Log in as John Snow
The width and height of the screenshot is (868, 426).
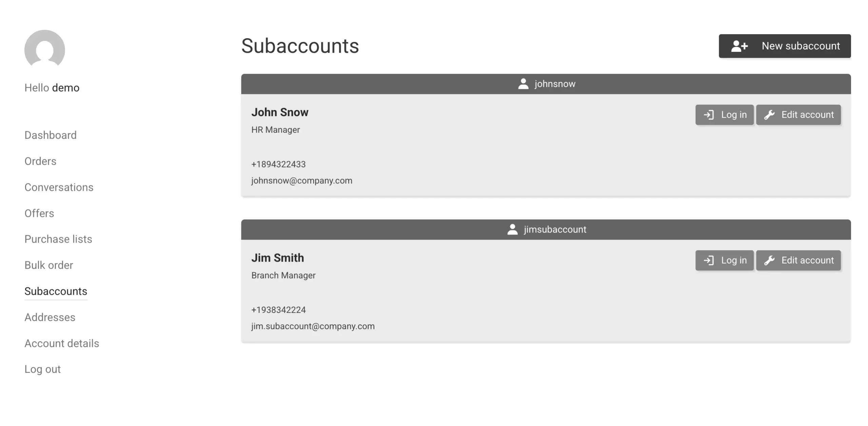[724, 115]
